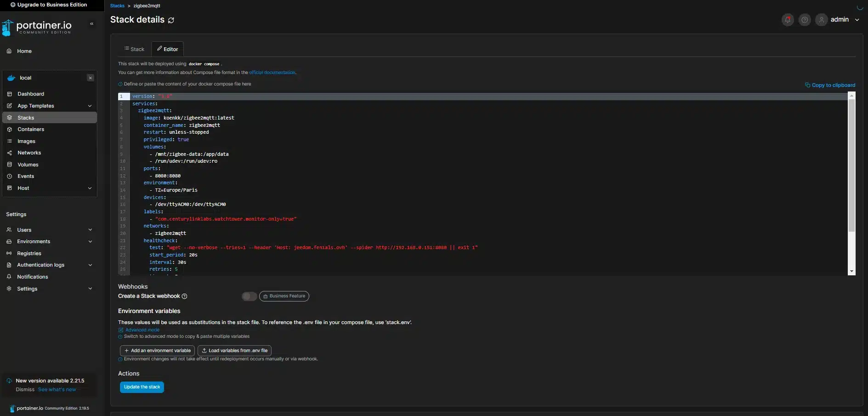Expand the Settings chevron
The width and height of the screenshot is (868, 416).
90,289
